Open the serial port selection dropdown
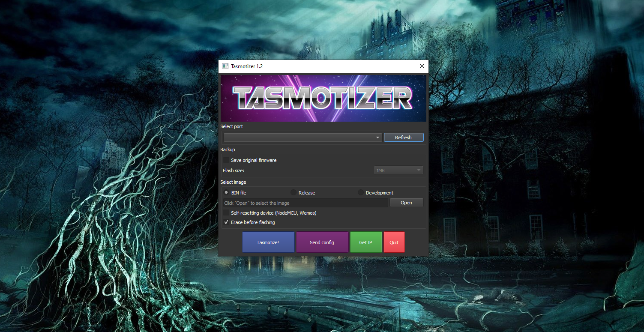 pyautogui.click(x=300, y=137)
